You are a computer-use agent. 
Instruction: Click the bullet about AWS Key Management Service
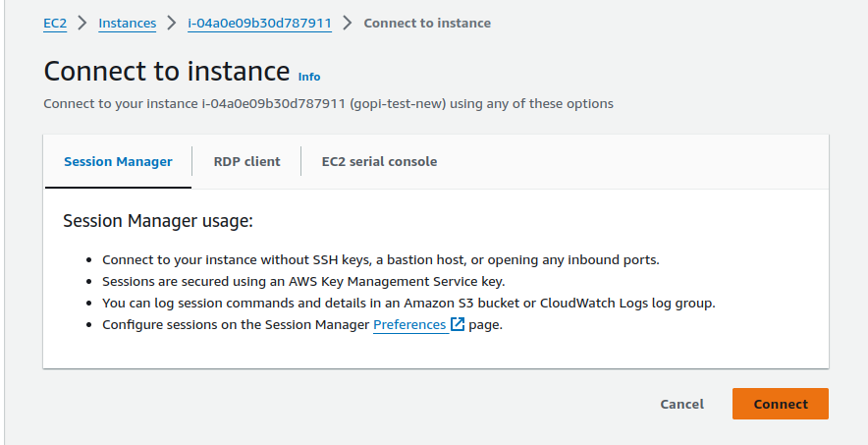(303, 282)
